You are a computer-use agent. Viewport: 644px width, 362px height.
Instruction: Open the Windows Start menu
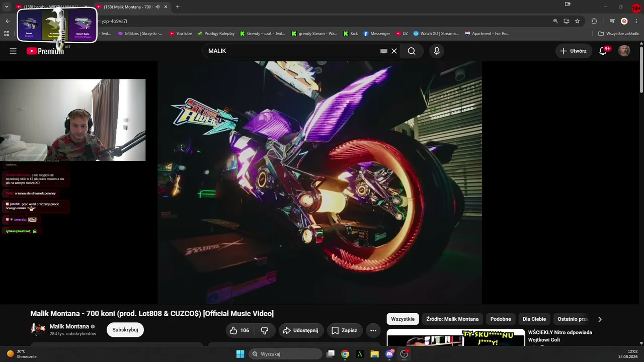pyautogui.click(x=240, y=354)
